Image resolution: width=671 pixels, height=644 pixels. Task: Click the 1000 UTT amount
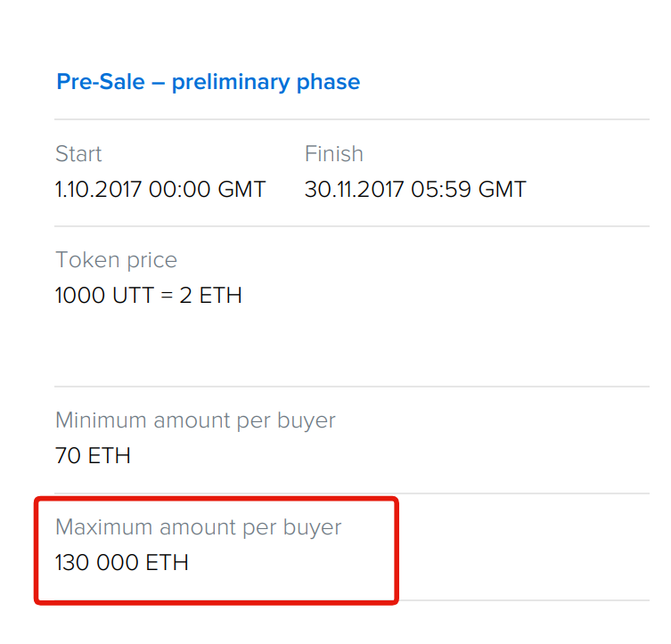104,296
